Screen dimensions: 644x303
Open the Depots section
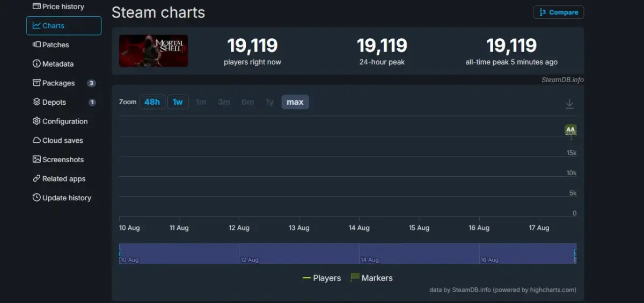click(63, 102)
